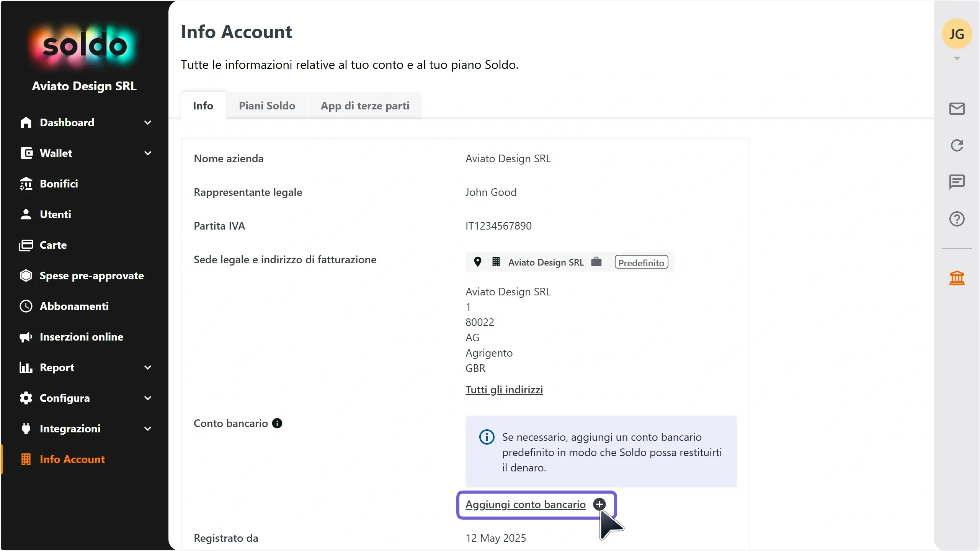Open the mail envelope icon
Image resolution: width=980 pixels, height=551 pixels.
tap(957, 109)
